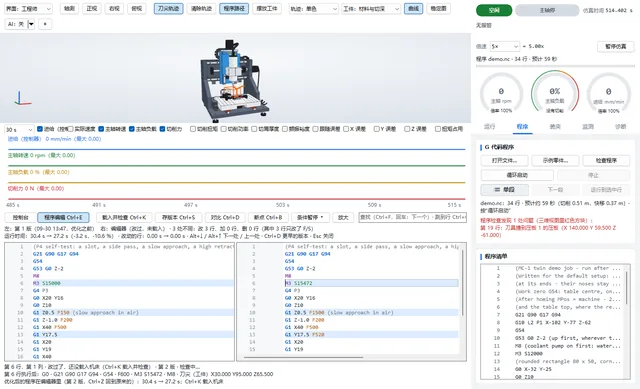This screenshot has height=389, width=640.
Task: Toggle the 曲线 curves button
Action: pyautogui.click(x=413, y=9)
